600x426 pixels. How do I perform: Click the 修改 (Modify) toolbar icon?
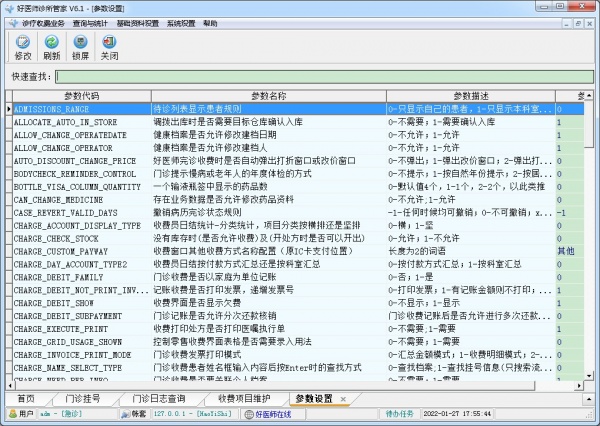pyautogui.click(x=22, y=47)
